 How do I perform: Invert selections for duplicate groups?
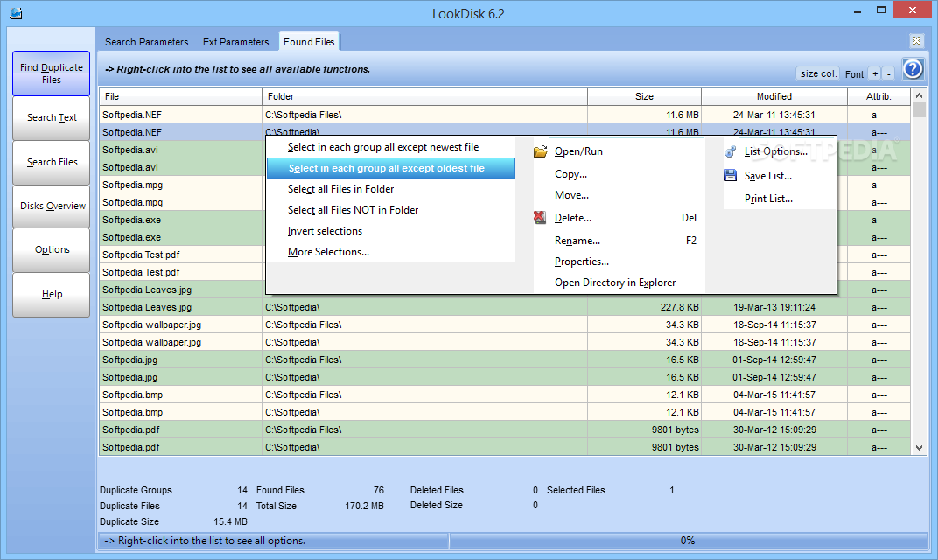pyautogui.click(x=325, y=230)
